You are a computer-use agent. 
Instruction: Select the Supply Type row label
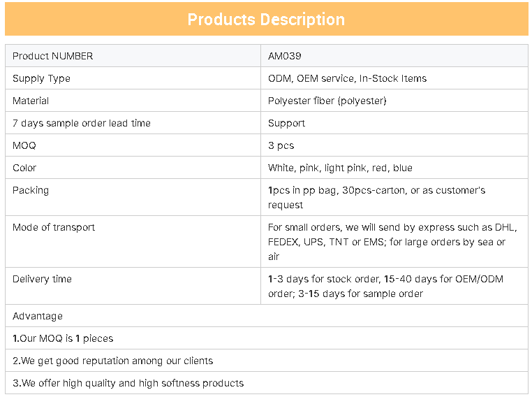coord(41,78)
